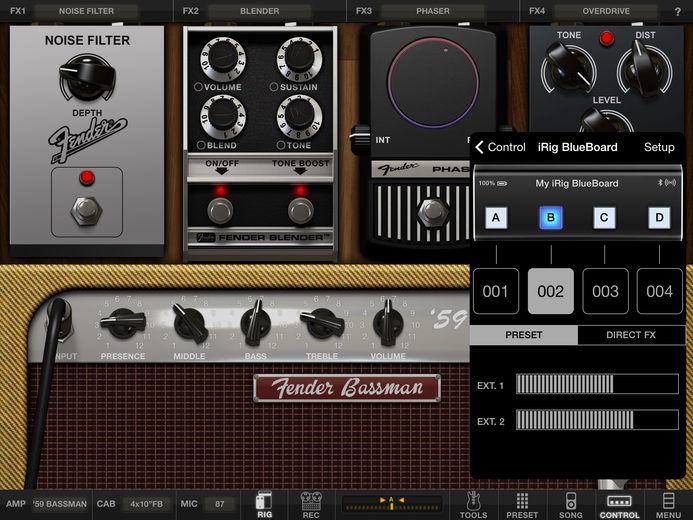Adjust the EXT. 2 level bar
693x520 pixels.
[597, 420]
